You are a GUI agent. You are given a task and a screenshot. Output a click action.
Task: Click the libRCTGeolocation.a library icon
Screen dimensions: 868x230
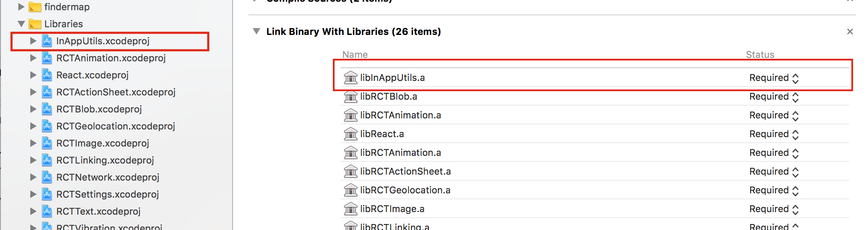point(350,190)
